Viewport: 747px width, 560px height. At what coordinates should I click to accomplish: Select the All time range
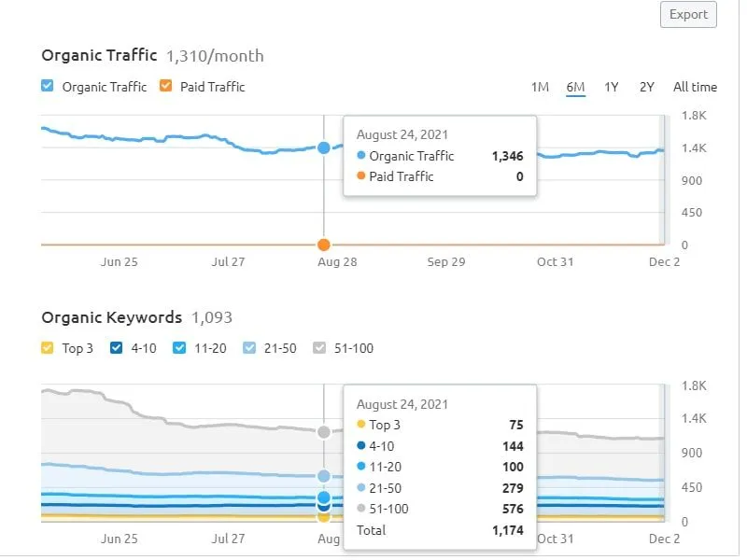point(695,87)
